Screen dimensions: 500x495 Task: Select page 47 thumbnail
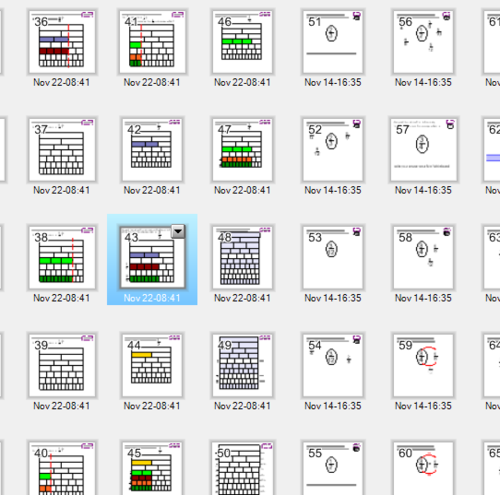click(x=242, y=150)
